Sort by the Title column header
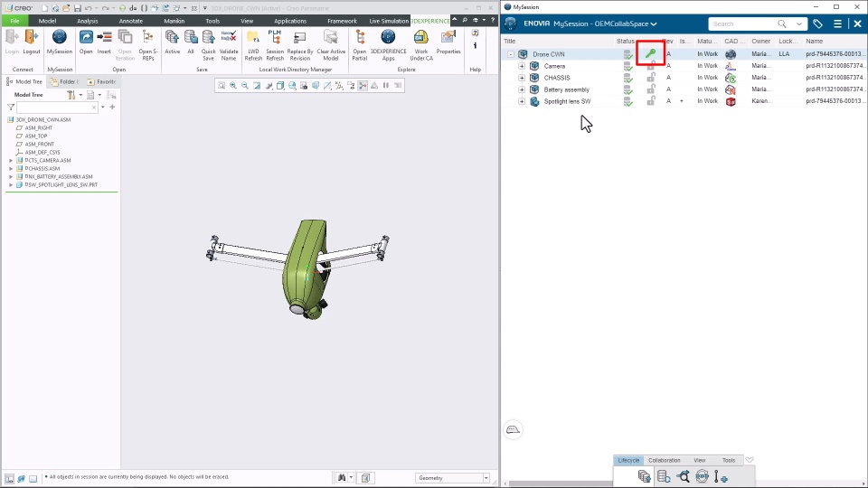Screen dimensions: 868x488 click(x=510, y=41)
